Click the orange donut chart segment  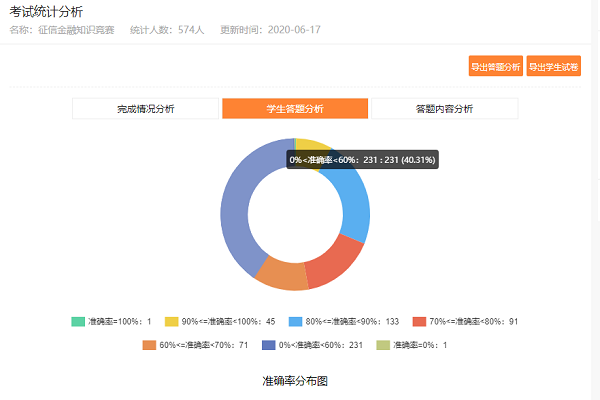coord(282,274)
